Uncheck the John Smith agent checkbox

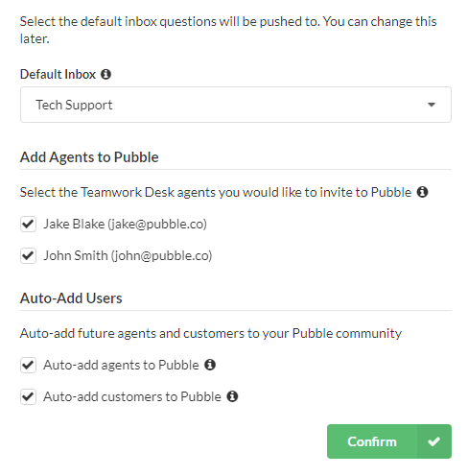tap(28, 255)
